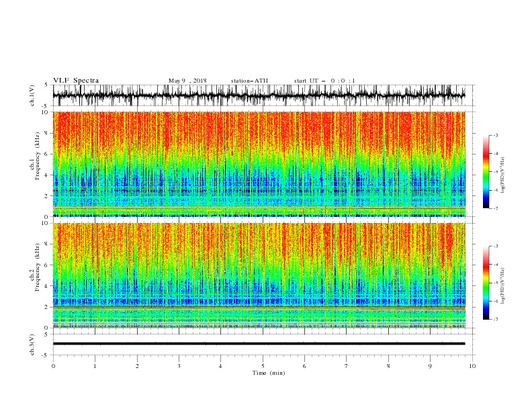Click the "-5" label on ch.1 colorbar
The width and height of the screenshot is (532, 411).
click(496, 172)
